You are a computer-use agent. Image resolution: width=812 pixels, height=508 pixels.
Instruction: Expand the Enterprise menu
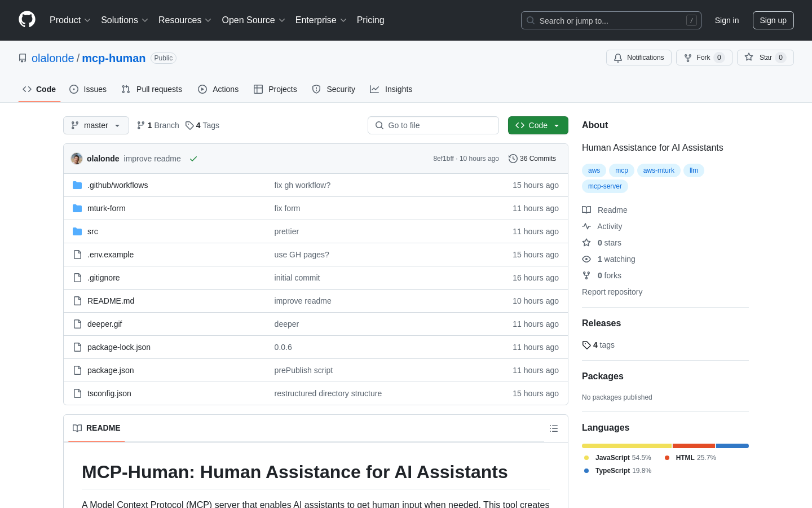tap(321, 20)
